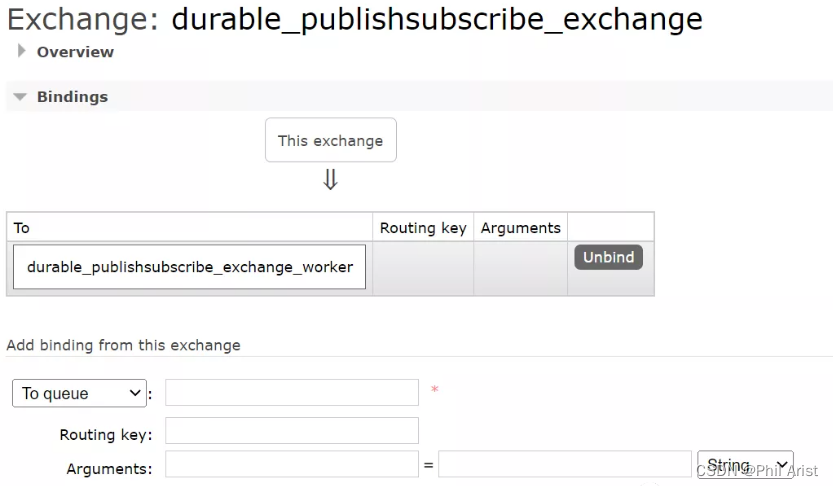Click the exchange name title text
The image size is (833, 486).
click(437, 19)
